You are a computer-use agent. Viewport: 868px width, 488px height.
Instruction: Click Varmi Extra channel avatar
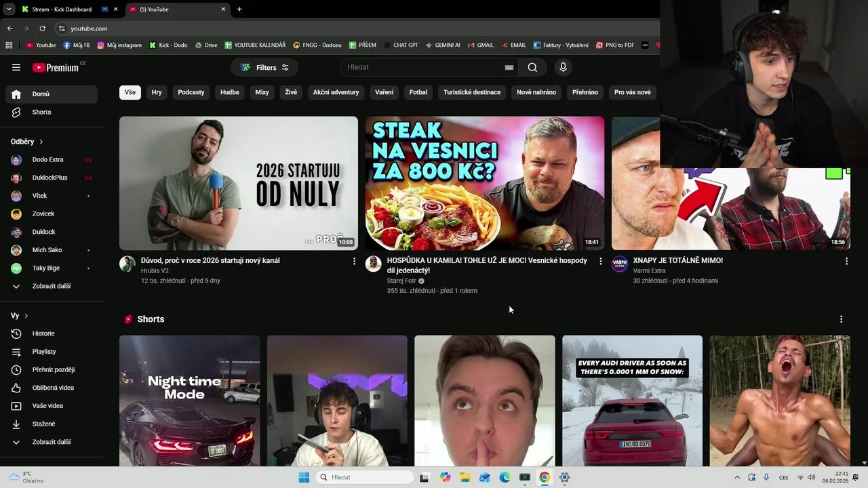point(620,264)
